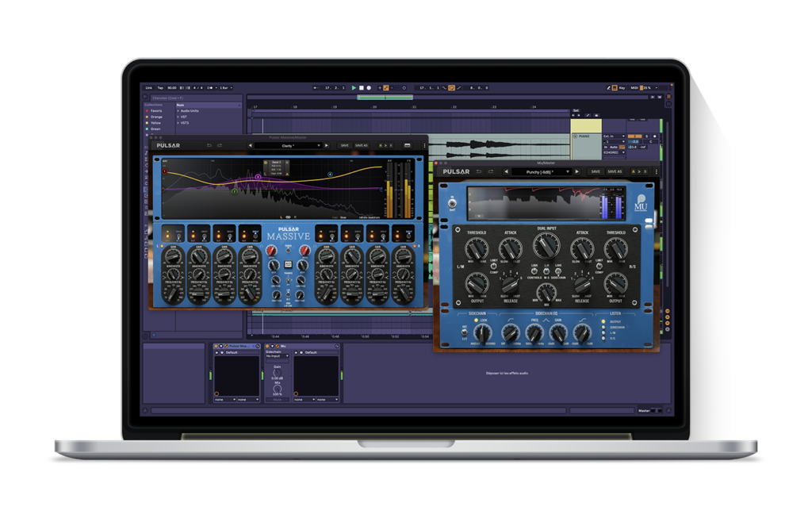
Task: Open the 1 Bar quantization dropdown
Action: (x=226, y=88)
